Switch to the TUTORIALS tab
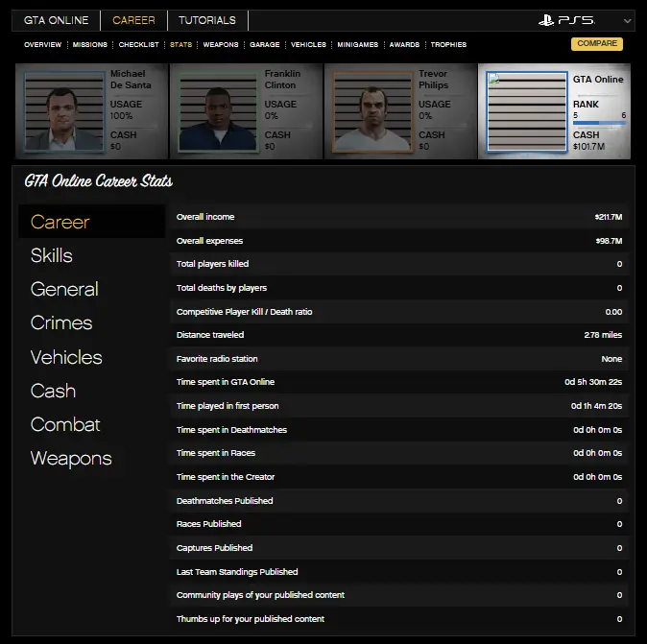The width and height of the screenshot is (647, 644). point(207,20)
